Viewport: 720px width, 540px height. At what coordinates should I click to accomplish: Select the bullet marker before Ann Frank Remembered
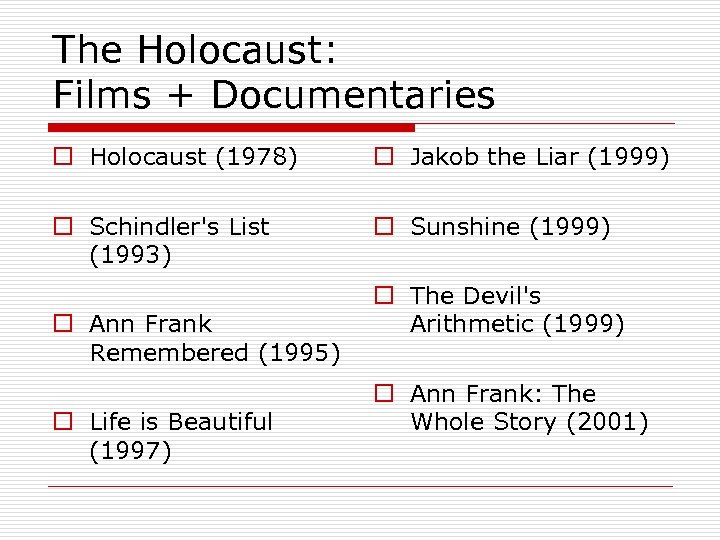[62, 324]
